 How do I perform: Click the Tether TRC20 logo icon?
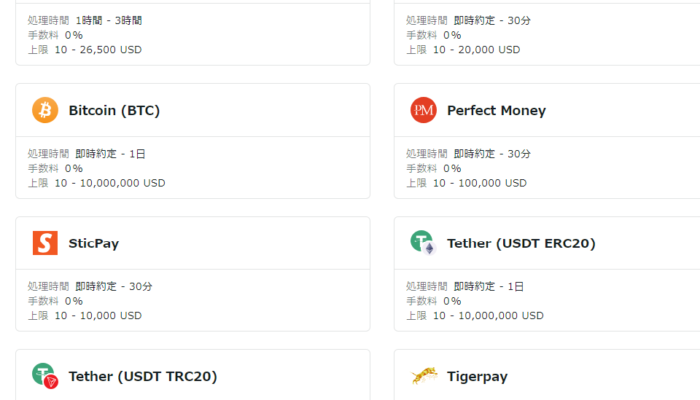(x=45, y=376)
